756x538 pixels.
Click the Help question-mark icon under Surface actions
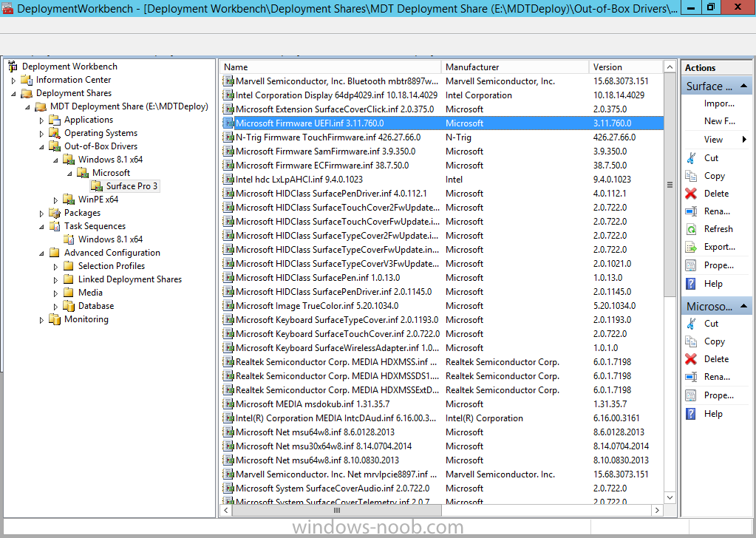click(691, 284)
